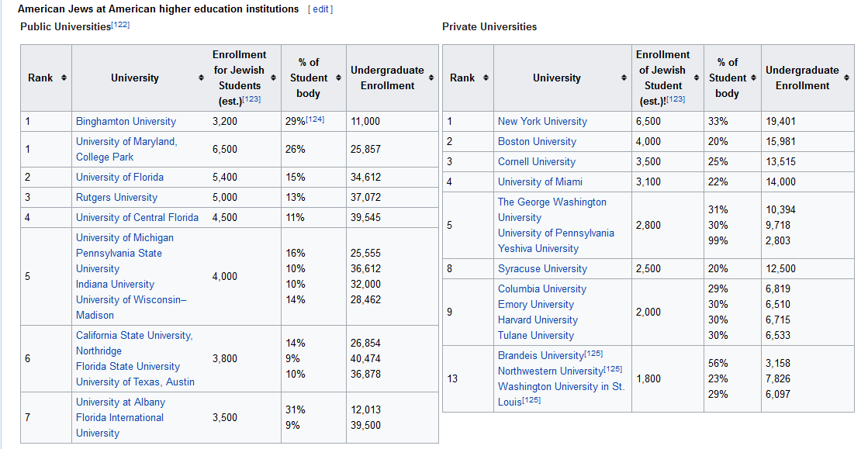Viewport: 868px width, 449px height.
Task: Go to University of Central Florida page
Action: (x=137, y=218)
